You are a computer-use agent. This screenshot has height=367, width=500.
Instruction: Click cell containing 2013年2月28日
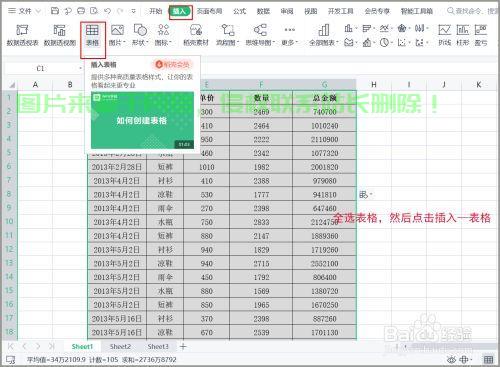pyautogui.click(x=117, y=167)
